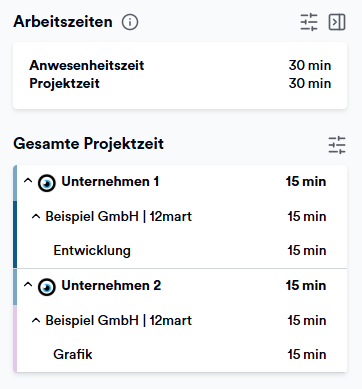This screenshot has height=389, width=362.
Task: Collapse the Unternehmen 2 group chevron
Action: coord(28,285)
